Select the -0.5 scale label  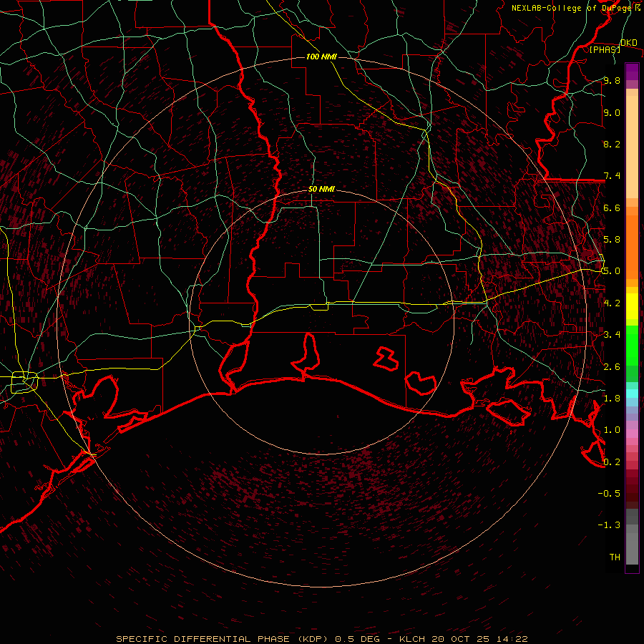609,494
